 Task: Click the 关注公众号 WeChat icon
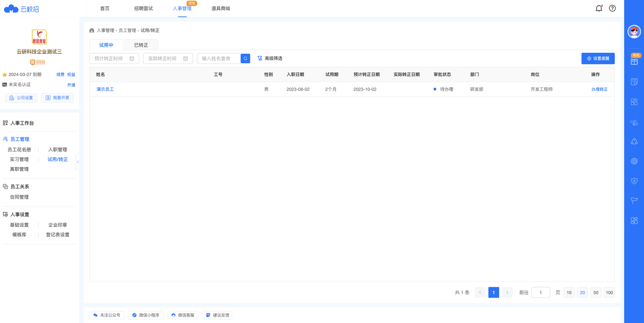pos(95,314)
